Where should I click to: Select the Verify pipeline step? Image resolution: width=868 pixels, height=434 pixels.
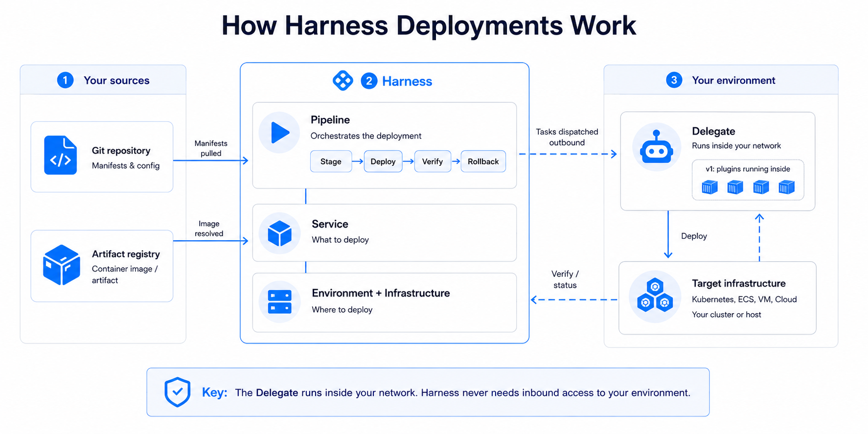point(433,161)
